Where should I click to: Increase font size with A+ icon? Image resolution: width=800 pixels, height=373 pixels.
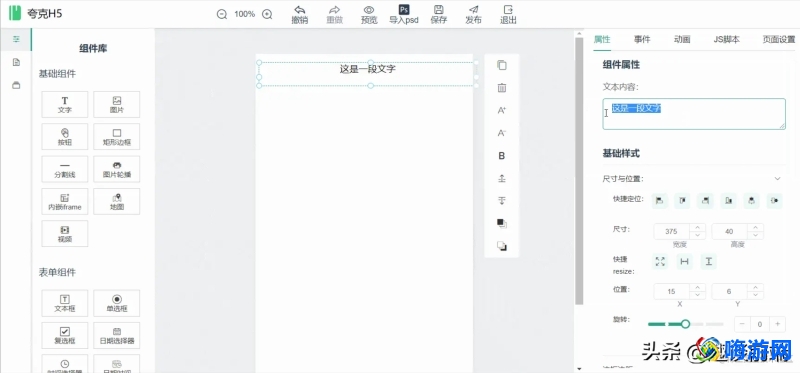click(502, 110)
